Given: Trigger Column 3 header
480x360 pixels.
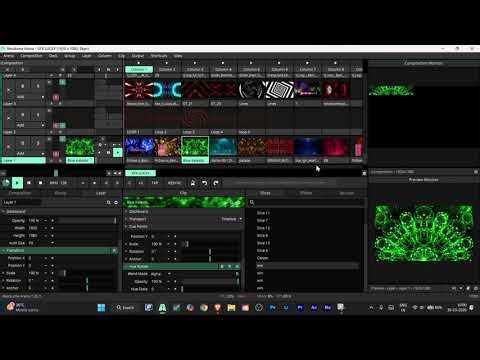Looking at the screenshot, I should tap(195, 69).
